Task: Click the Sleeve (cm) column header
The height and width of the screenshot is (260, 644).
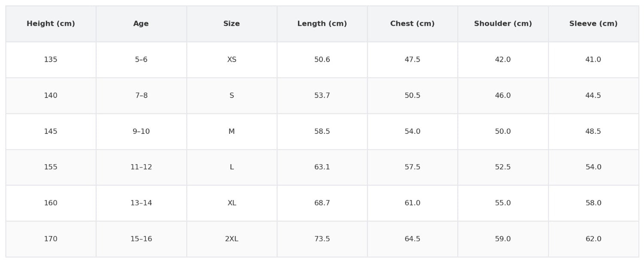Action: (x=593, y=24)
